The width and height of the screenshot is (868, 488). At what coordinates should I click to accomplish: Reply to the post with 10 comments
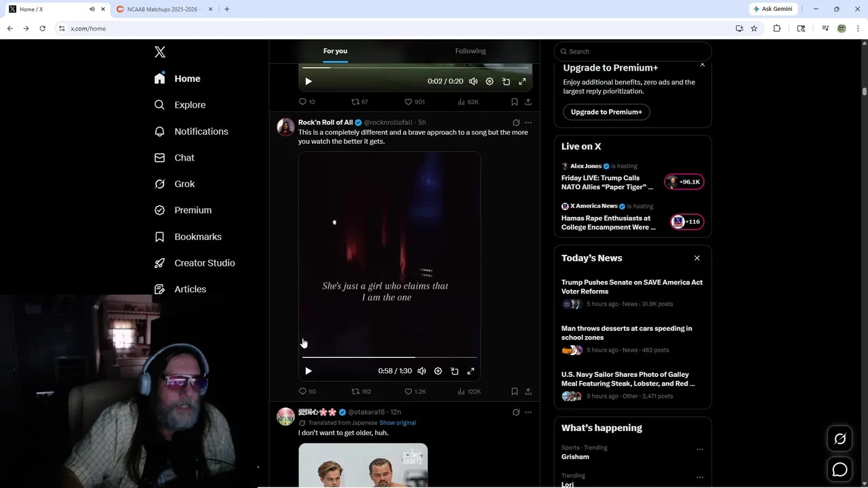[307, 102]
